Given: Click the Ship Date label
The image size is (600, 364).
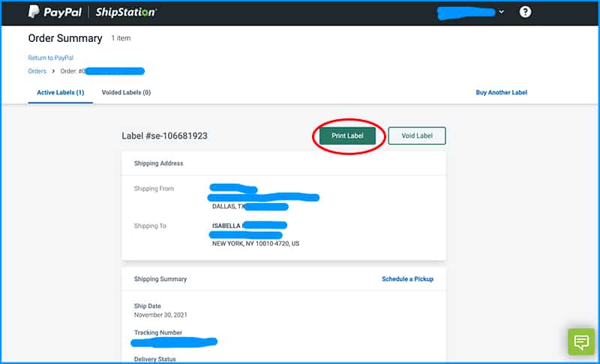Looking at the screenshot, I should tap(147, 306).
